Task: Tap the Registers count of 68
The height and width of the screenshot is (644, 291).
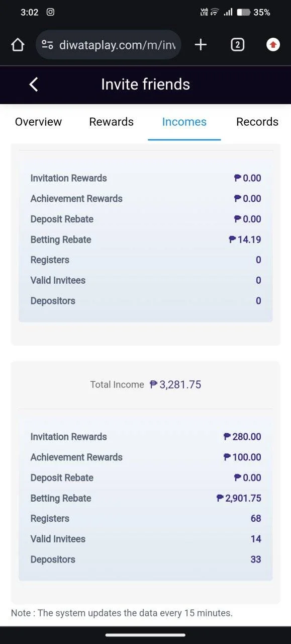Action: click(256, 518)
